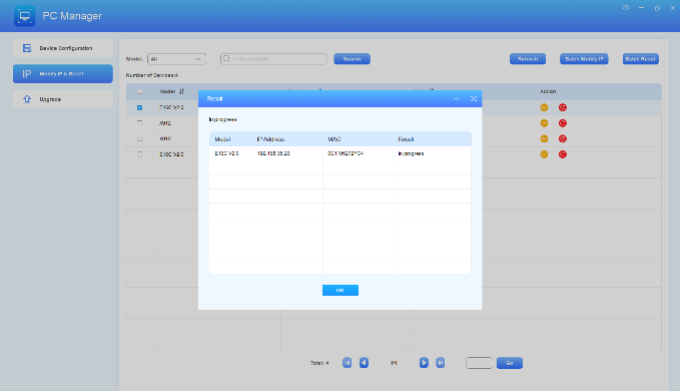Click orange modify IP icon in first device row

[x=544, y=108]
